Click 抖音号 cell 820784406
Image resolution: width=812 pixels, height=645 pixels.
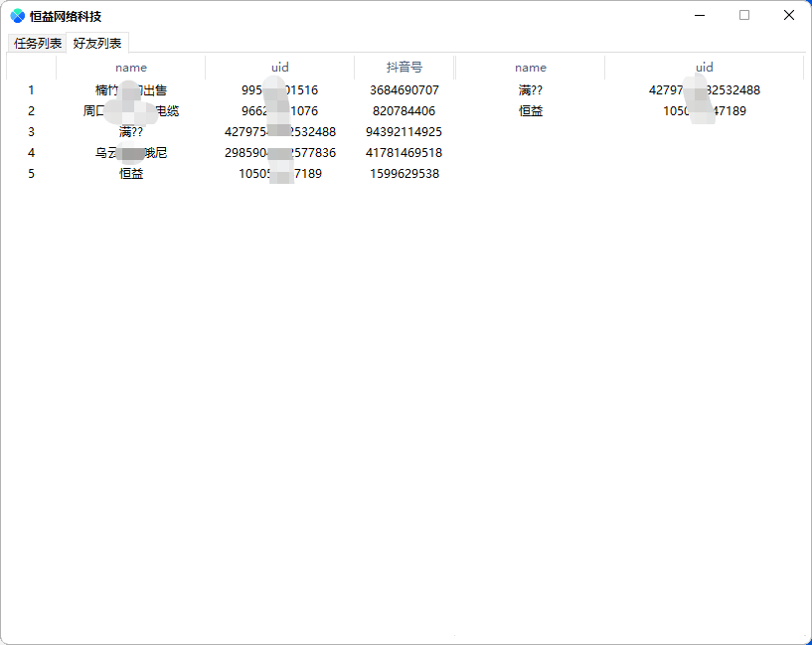404,110
